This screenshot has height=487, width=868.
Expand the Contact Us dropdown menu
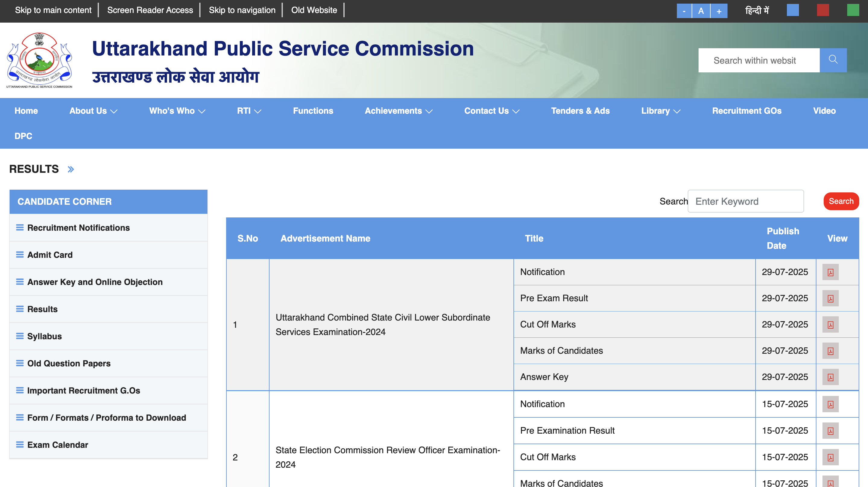[x=492, y=111]
